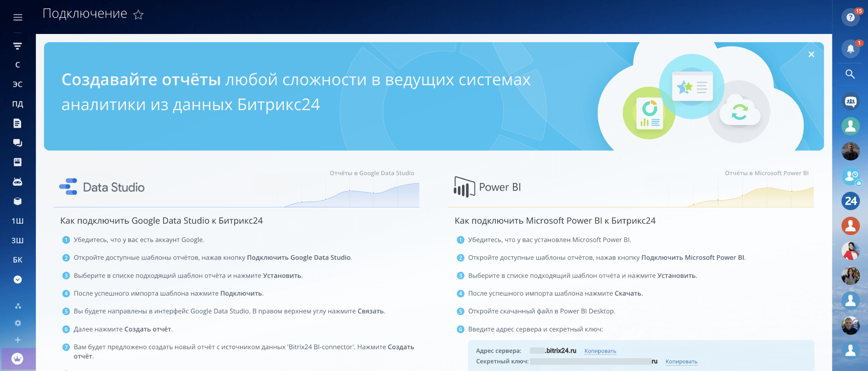868x371 pixels.
Task: Click step mentioning "Подключить Google Data Studio"
Action: tap(213, 258)
